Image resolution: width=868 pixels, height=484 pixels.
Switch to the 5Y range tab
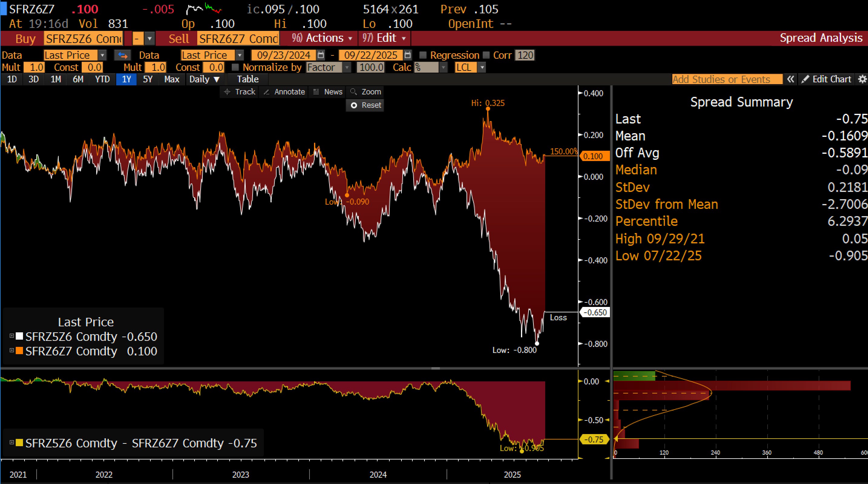point(148,79)
